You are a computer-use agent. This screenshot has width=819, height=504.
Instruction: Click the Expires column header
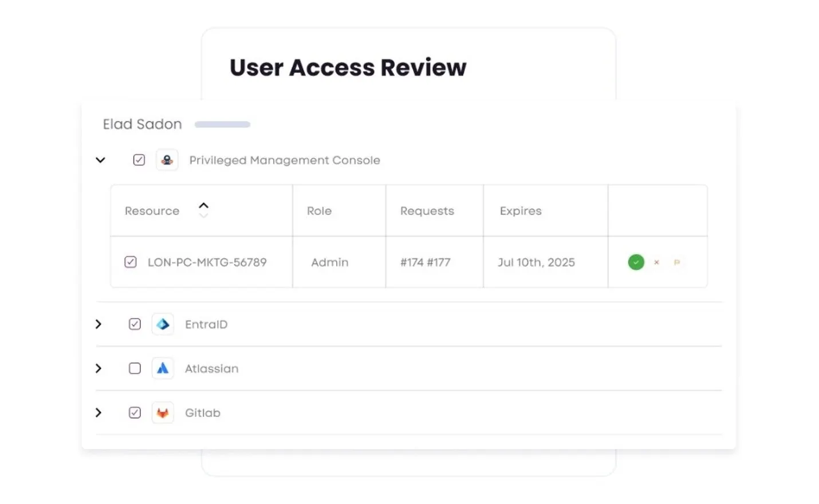coord(521,211)
